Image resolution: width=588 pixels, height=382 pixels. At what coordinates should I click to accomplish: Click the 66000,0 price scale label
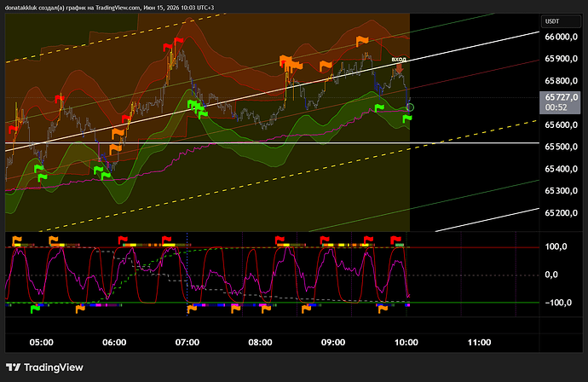click(561, 37)
